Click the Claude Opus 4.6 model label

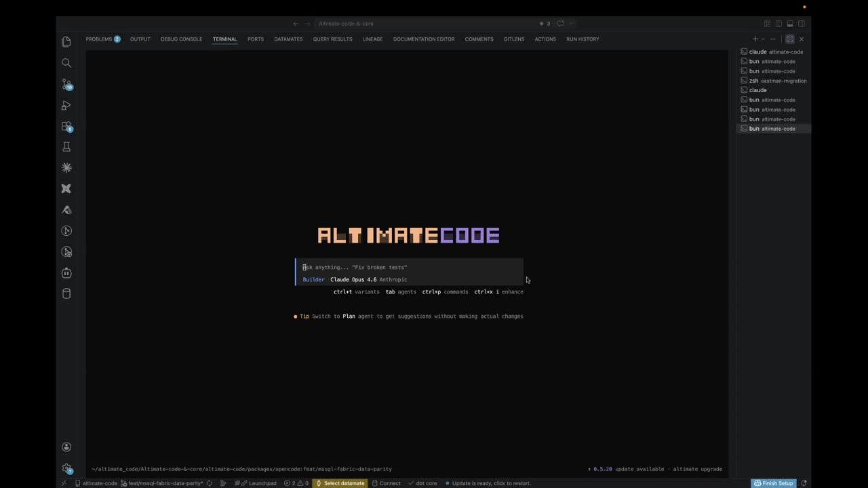pyautogui.click(x=353, y=280)
